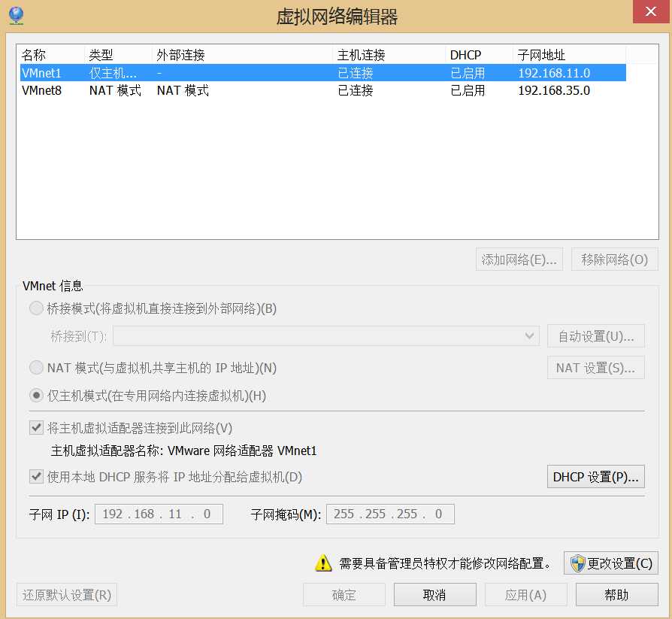Click subnet address 192.168.35.0 cell
The image size is (672, 619).
[554, 90]
